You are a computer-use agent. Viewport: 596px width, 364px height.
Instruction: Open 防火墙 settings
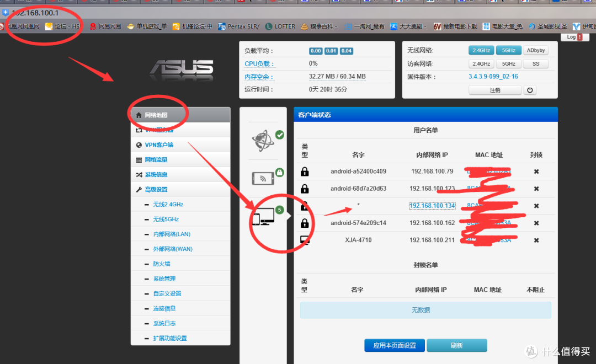pyautogui.click(x=162, y=264)
